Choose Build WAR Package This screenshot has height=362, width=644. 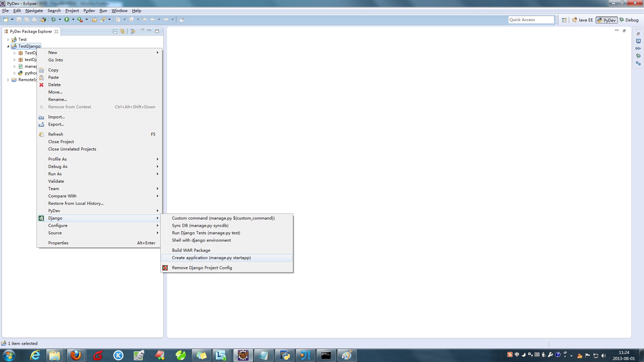click(227, 250)
